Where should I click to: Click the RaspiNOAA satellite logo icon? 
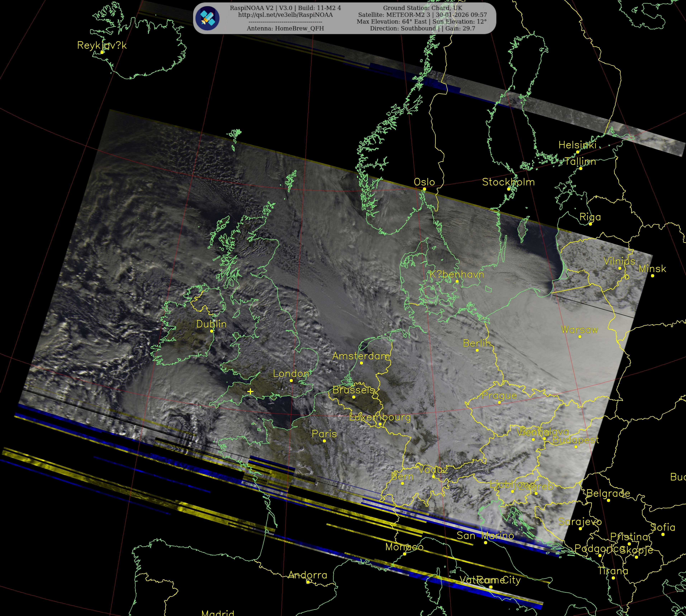(x=208, y=18)
